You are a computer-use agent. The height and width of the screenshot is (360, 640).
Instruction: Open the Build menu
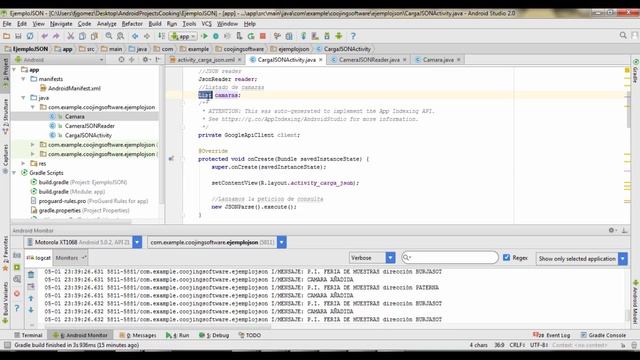click(155, 24)
